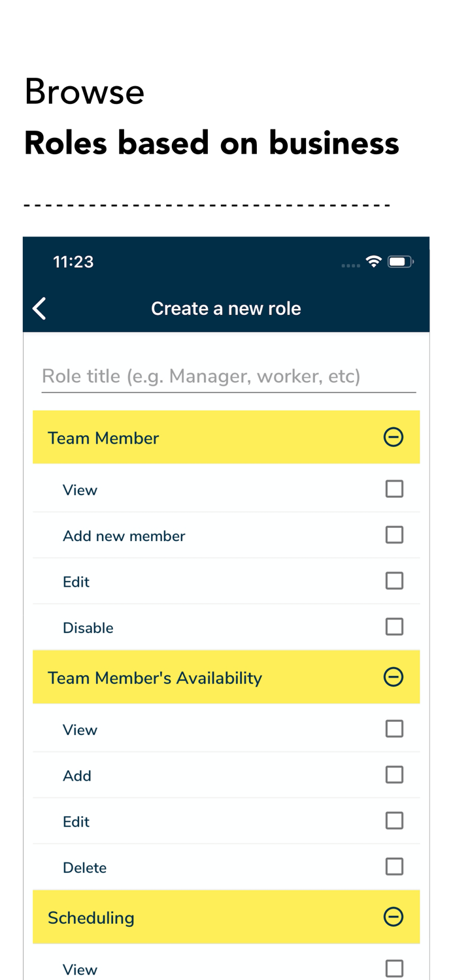Collapse the Team Member's Availability section

[x=394, y=677]
